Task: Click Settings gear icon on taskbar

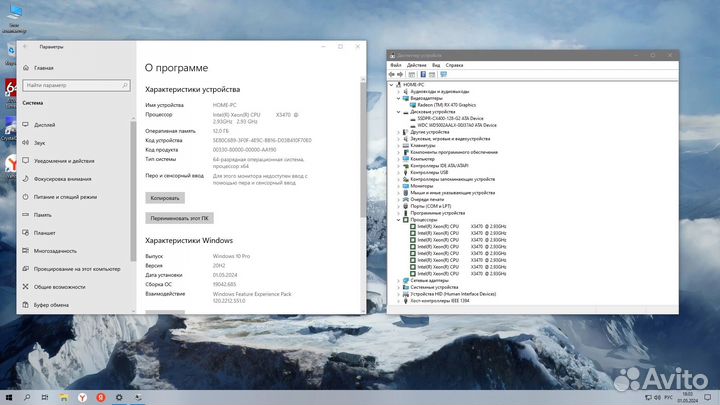Action: (119, 398)
